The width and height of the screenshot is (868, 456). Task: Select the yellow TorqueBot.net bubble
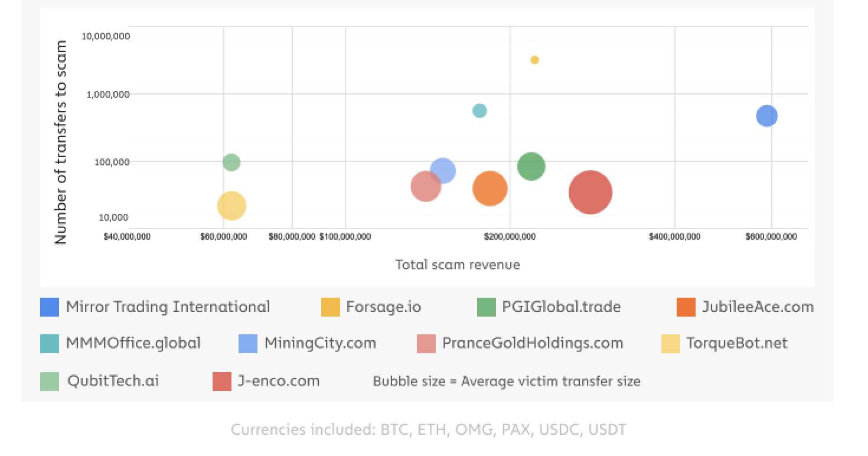(x=231, y=206)
